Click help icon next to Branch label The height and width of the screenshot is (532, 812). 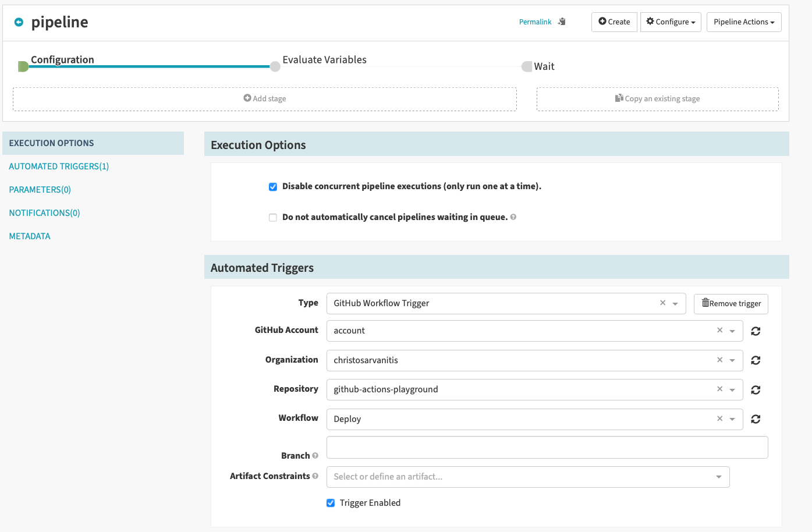tap(315, 456)
